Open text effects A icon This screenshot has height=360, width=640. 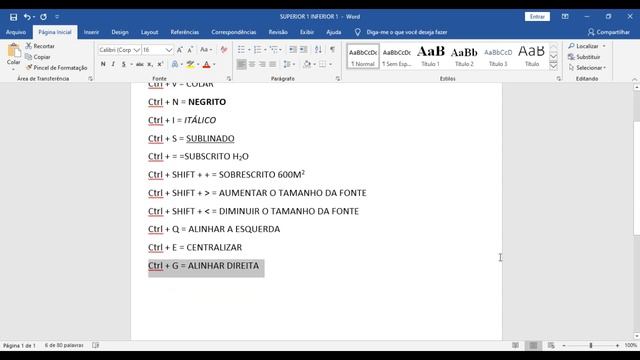tap(175, 64)
